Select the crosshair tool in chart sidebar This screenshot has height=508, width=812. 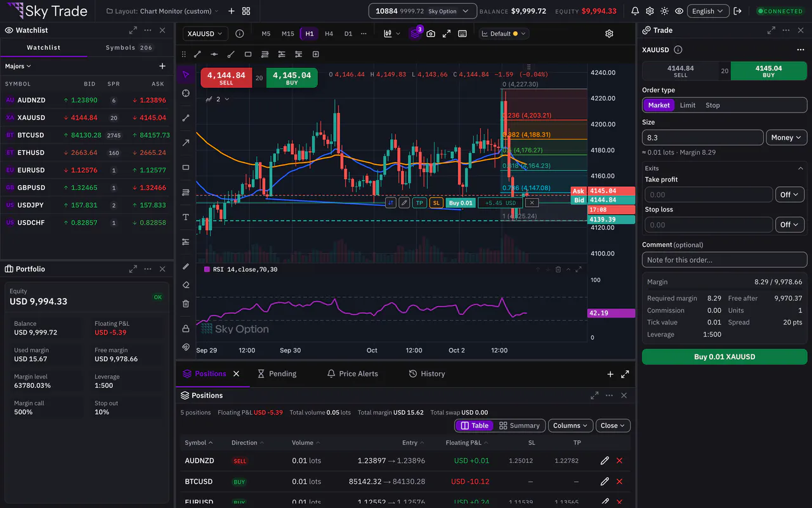pyautogui.click(x=186, y=93)
